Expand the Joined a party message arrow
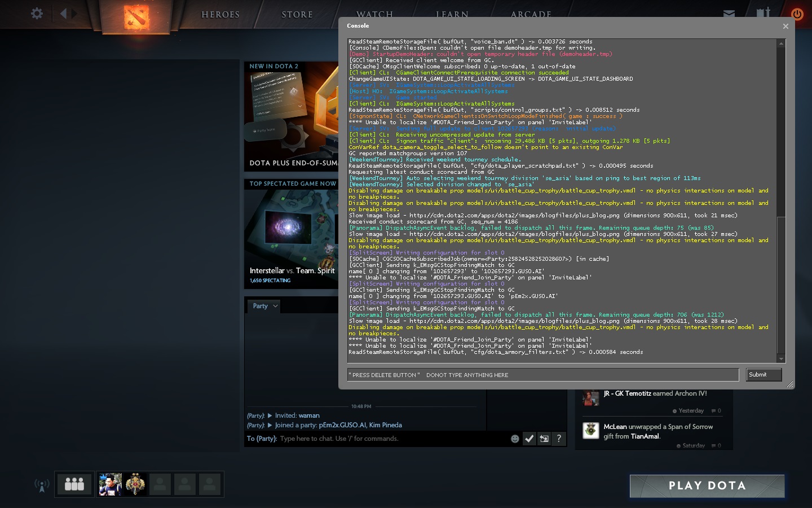The width and height of the screenshot is (812, 508). (x=270, y=425)
